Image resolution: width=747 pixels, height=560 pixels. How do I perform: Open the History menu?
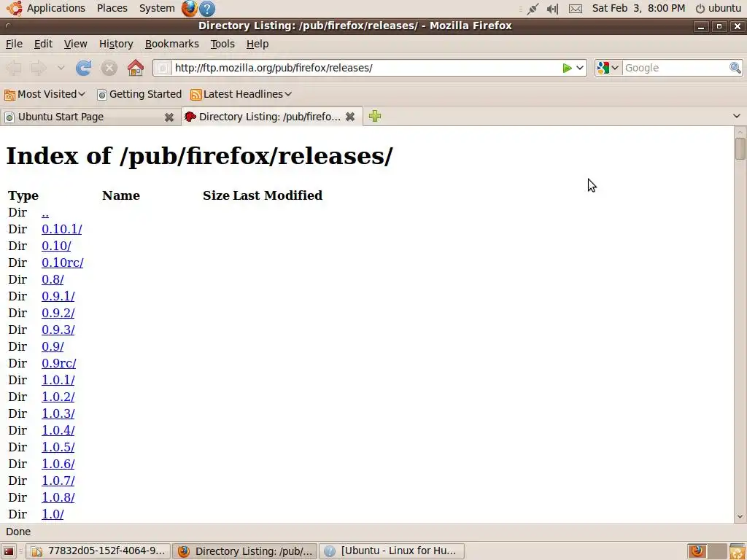[x=116, y=44]
